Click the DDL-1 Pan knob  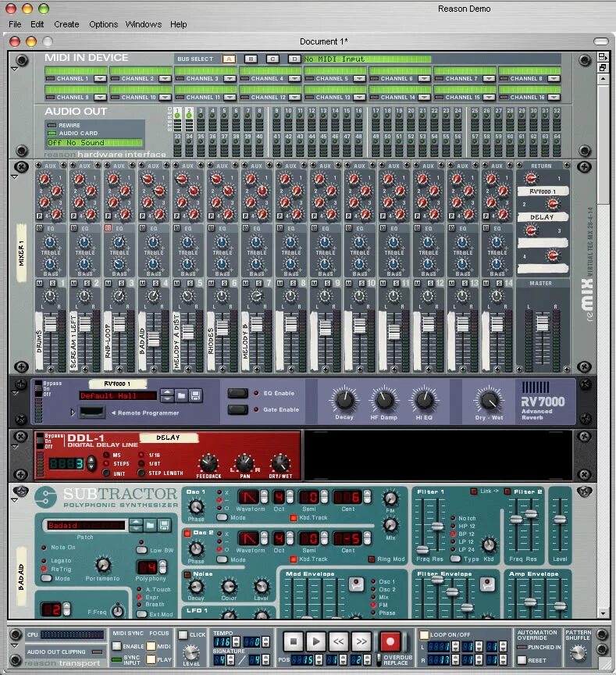(x=245, y=462)
